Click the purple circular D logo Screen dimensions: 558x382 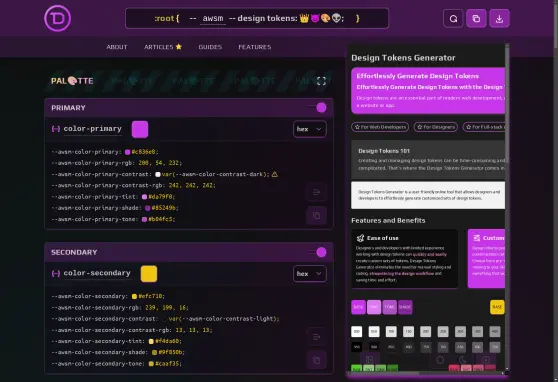(x=57, y=18)
